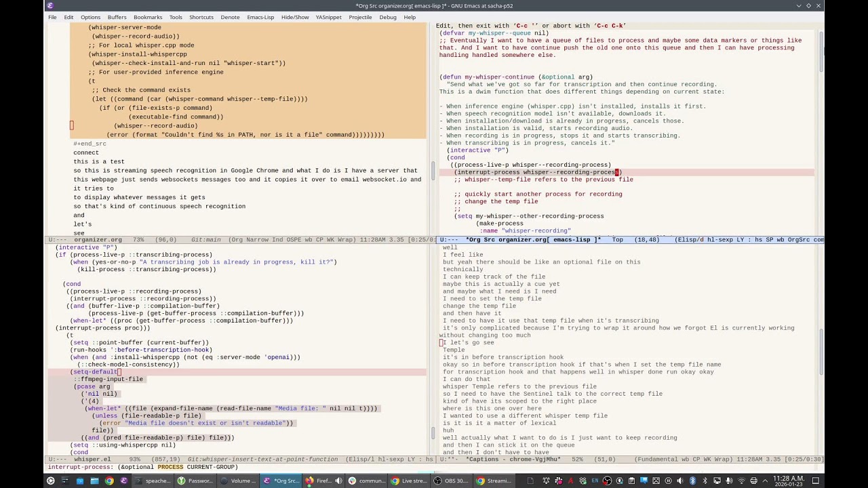Viewport: 868px width, 488px height.
Task: Open the File menu
Action: [52, 17]
